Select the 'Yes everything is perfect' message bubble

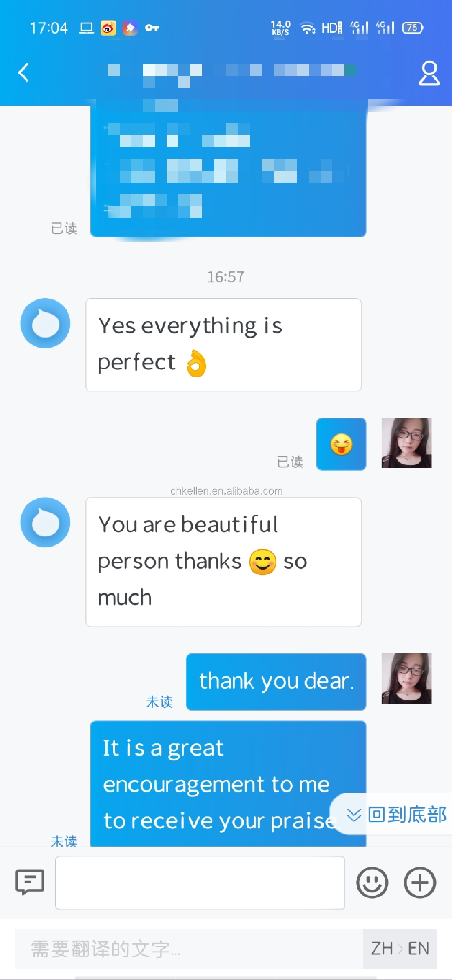pos(223,345)
